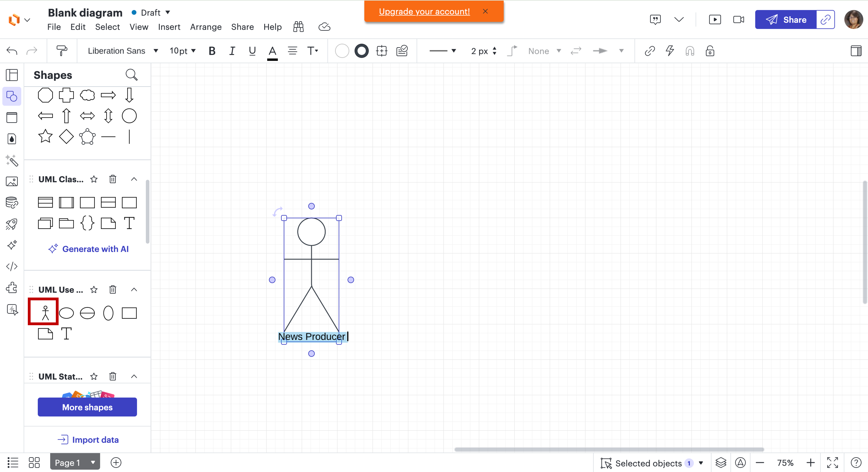Viewport: 868px width, 472px height.
Task: Select the format painter tool
Action: pyautogui.click(x=62, y=51)
